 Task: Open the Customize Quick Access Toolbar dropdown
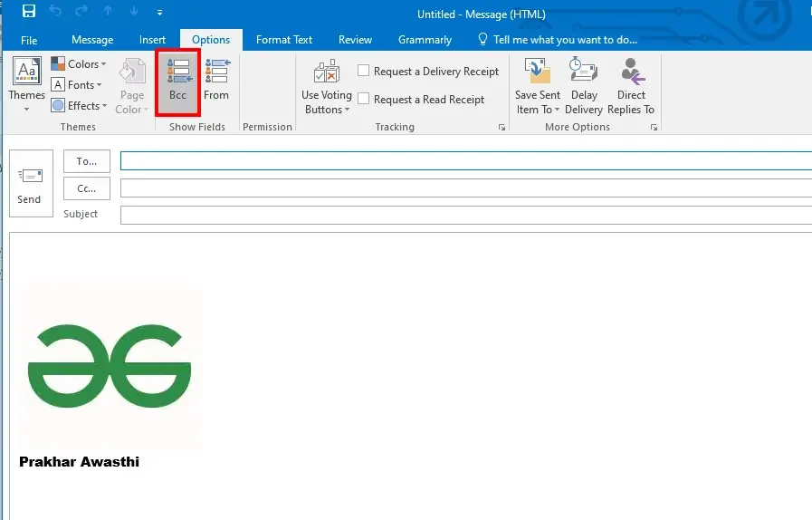pos(159,13)
